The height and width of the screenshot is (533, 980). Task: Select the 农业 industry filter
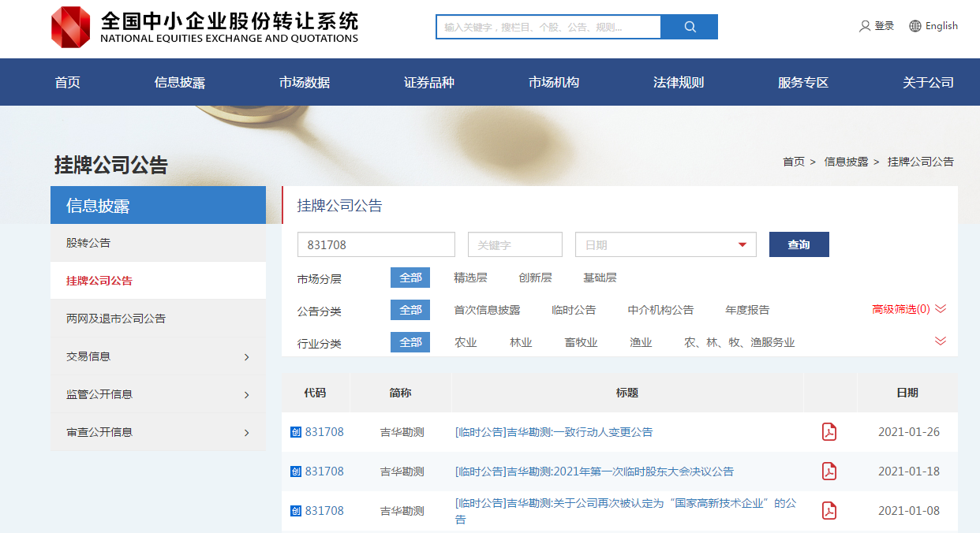coord(466,342)
